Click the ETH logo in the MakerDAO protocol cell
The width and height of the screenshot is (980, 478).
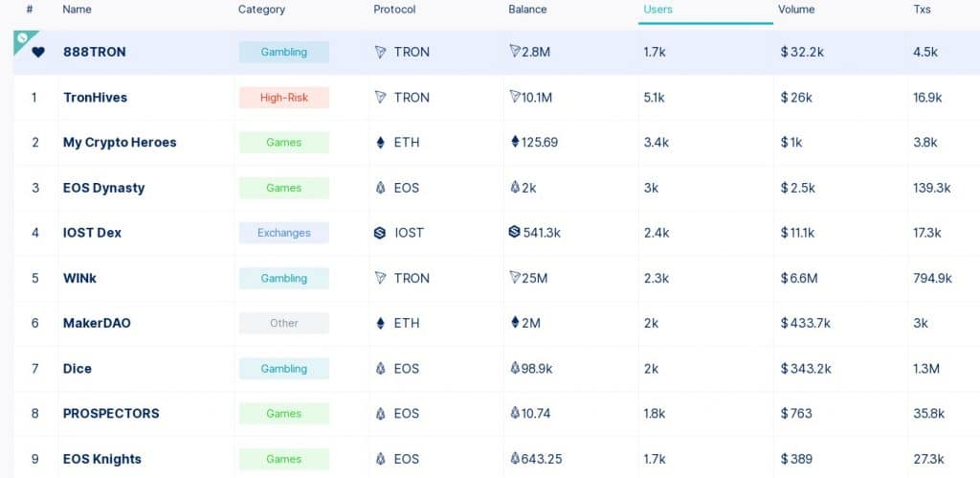pyautogui.click(x=380, y=324)
